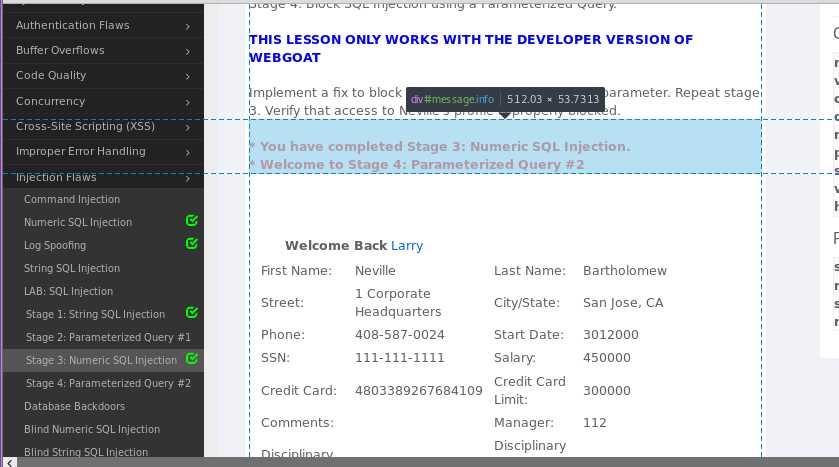Expand Code Quality chevron
Screen dimensions: 839x467
[188, 76]
